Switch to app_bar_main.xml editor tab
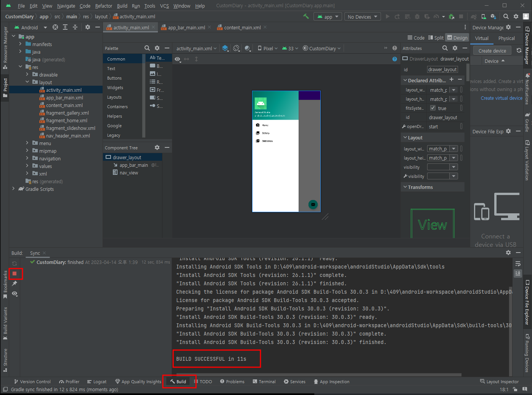 186,27
